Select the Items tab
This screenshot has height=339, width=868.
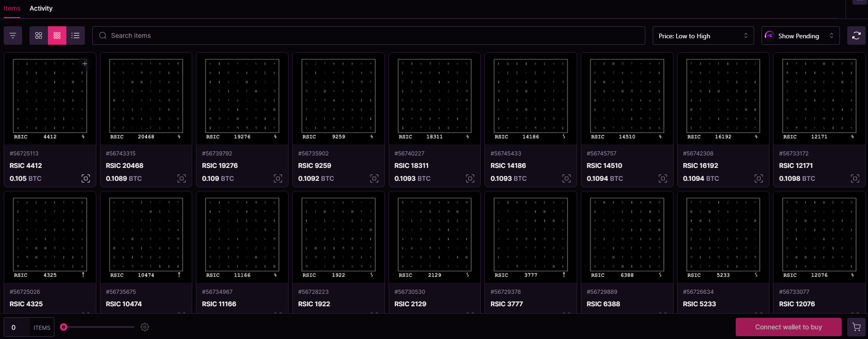(x=12, y=8)
